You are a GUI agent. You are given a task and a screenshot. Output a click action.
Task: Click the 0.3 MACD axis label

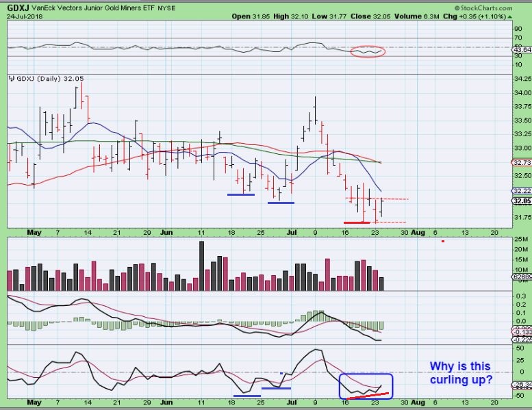click(x=521, y=296)
